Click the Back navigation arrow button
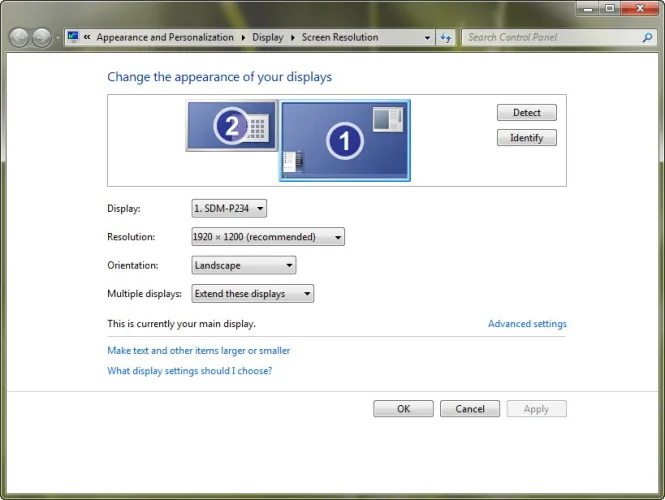Image resolution: width=665 pixels, height=500 pixels. coord(19,38)
